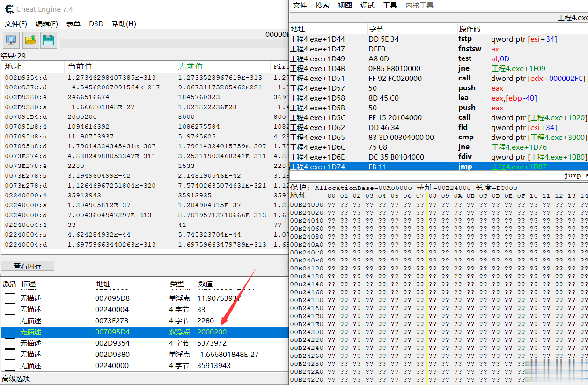This screenshot has width=588, height=385.
Task: Click the load table folder icon
Action: (30, 40)
